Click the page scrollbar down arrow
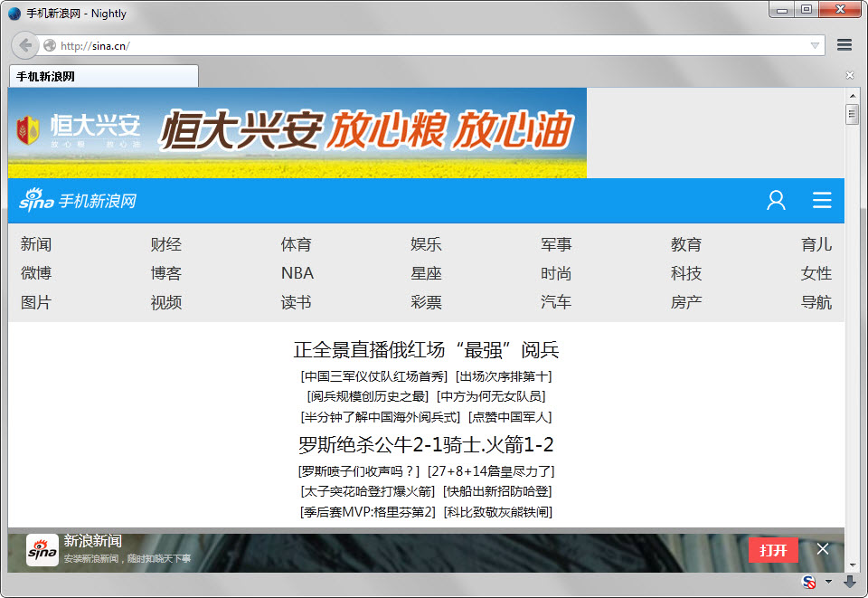This screenshot has width=868, height=598. tap(853, 565)
